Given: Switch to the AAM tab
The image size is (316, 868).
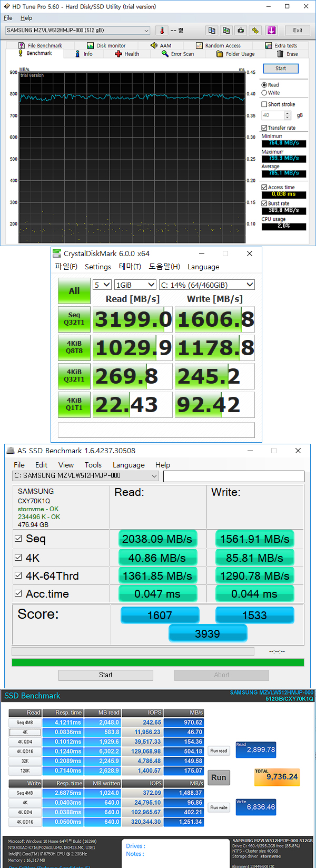Looking at the screenshot, I should tap(161, 46).
